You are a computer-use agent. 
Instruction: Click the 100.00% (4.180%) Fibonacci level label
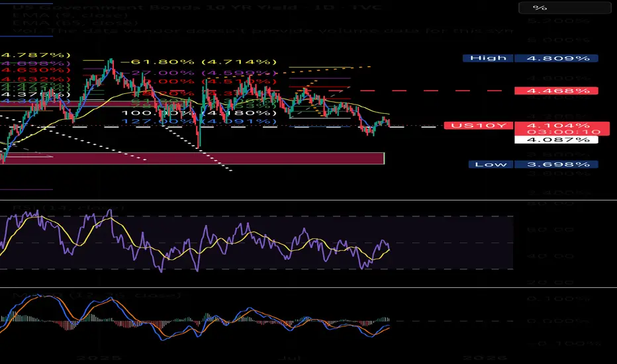tap(199, 113)
